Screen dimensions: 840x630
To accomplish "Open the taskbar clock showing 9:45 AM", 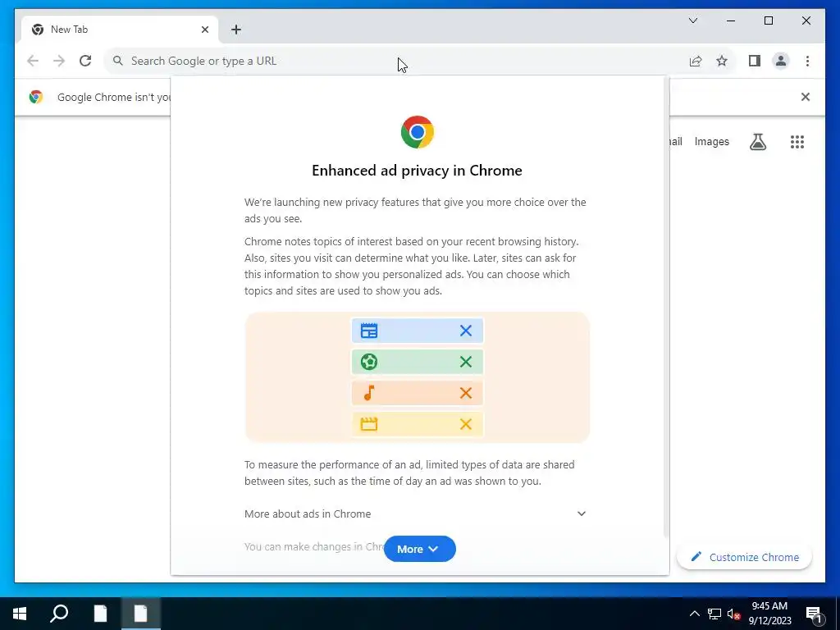I will tap(769, 614).
